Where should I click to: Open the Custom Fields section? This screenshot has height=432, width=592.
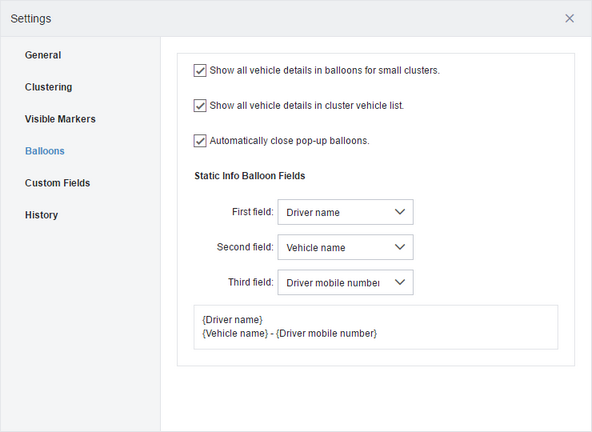[x=57, y=183]
